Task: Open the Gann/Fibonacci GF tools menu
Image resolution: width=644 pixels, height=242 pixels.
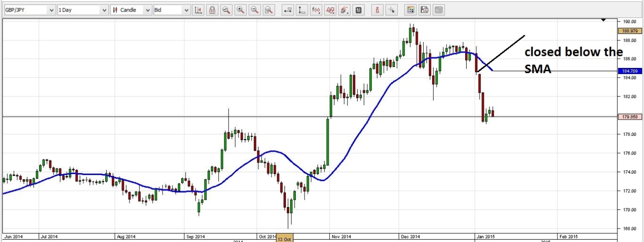Action: tap(344, 10)
